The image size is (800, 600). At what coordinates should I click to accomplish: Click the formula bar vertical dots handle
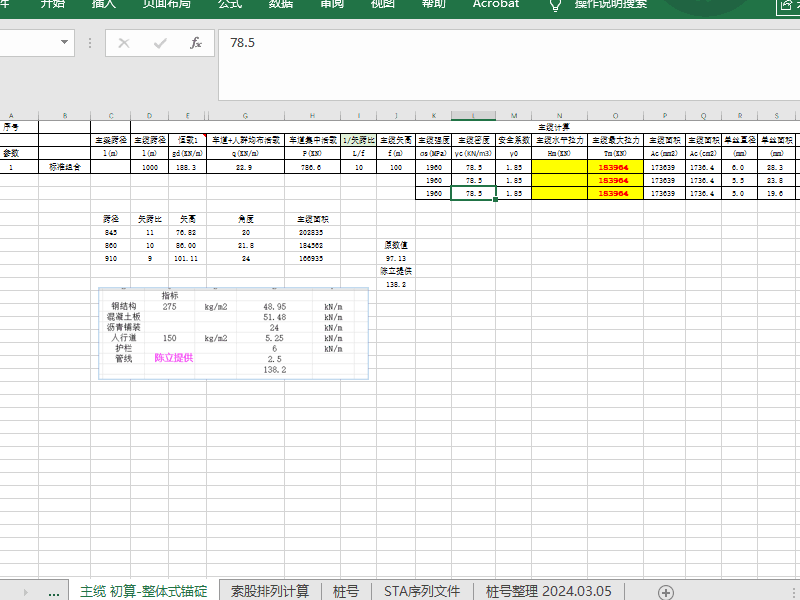[x=90, y=43]
